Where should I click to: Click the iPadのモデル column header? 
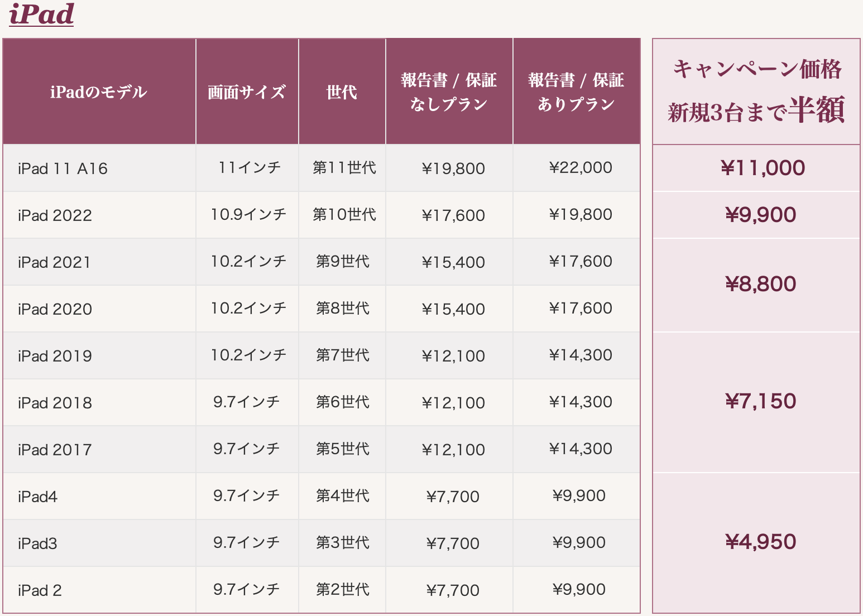pyautogui.click(x=99, y=92)
